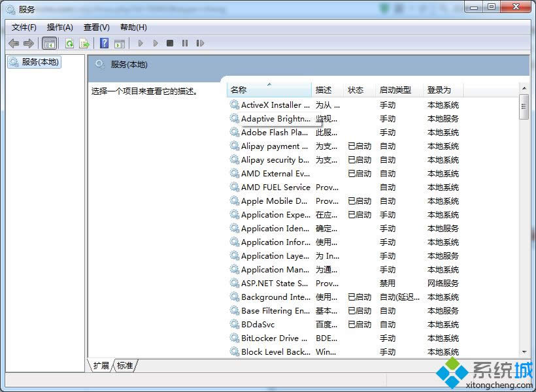Select the ASP.NET State Service name
The image size is (536, 392).
tap(275, 284)
